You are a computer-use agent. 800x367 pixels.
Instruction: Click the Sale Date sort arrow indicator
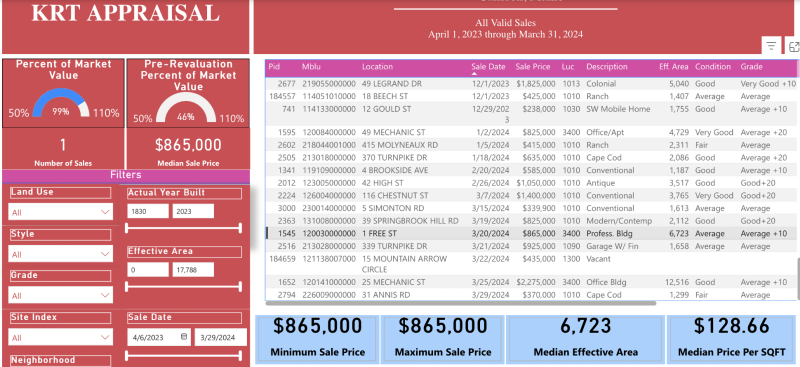click(474, 74)
